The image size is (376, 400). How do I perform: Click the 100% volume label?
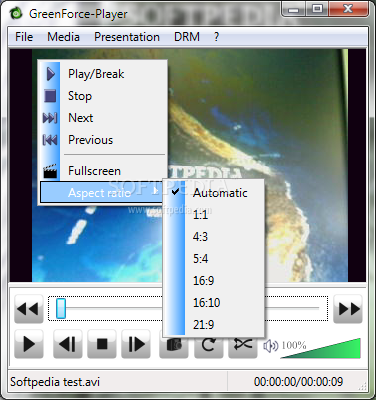[x=294, y=345]
